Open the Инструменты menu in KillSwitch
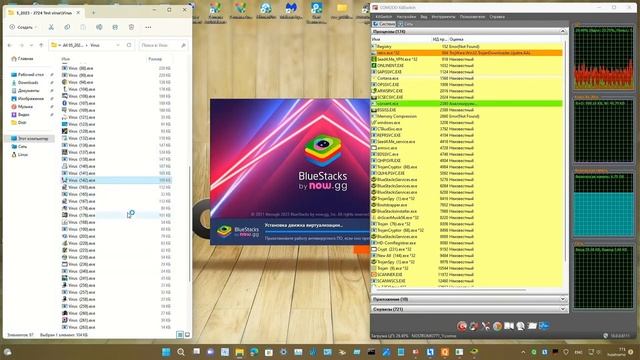 (443, 17)
